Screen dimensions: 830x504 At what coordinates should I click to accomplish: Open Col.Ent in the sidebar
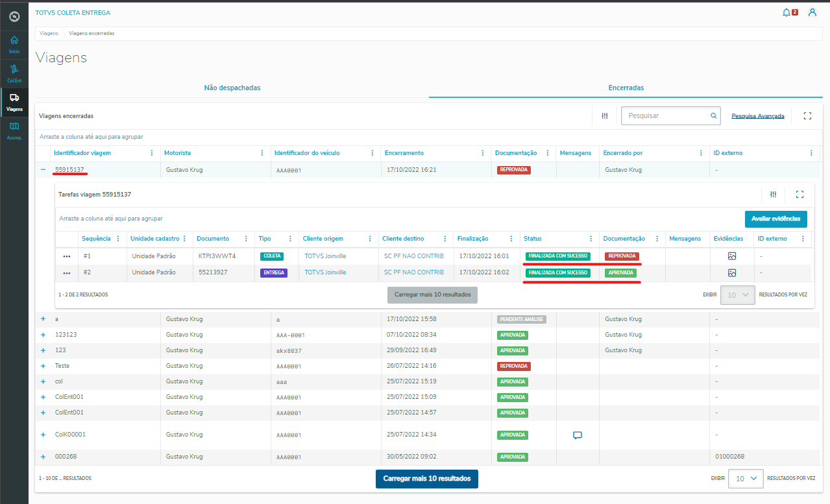coord(14,73)
